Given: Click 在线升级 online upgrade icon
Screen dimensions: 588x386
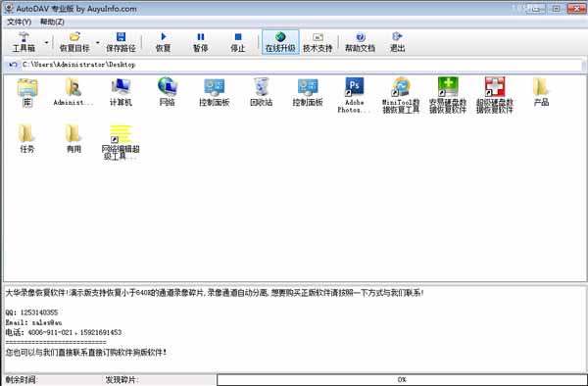Looking at the screenshot, I should pyautogui.click(x=280, y=42).
